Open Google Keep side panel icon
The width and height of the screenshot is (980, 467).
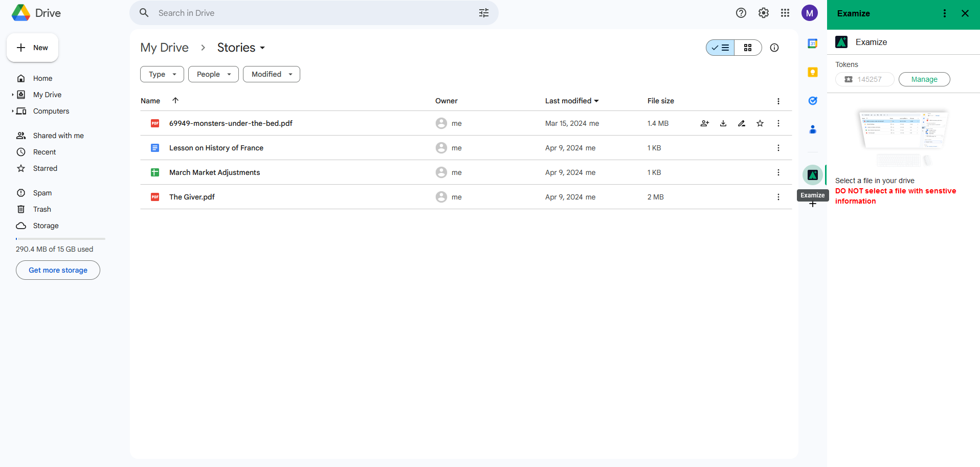click(x=813, y=72)
